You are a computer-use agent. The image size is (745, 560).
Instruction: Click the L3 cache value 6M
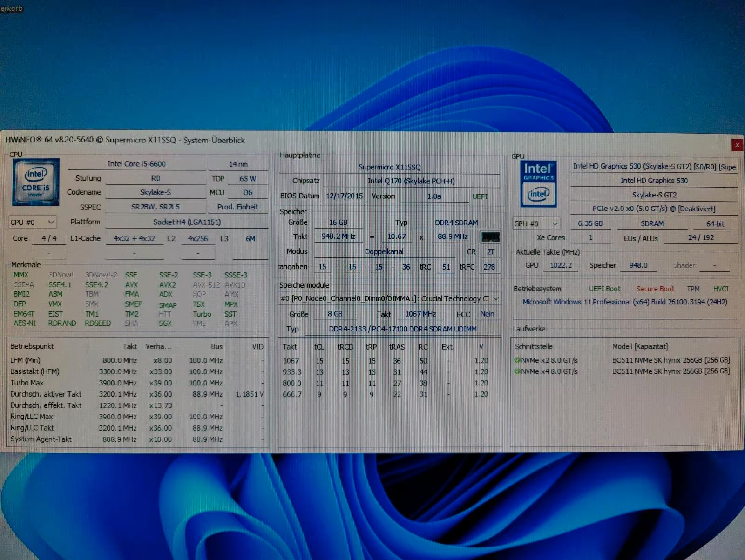coord(251,238)
